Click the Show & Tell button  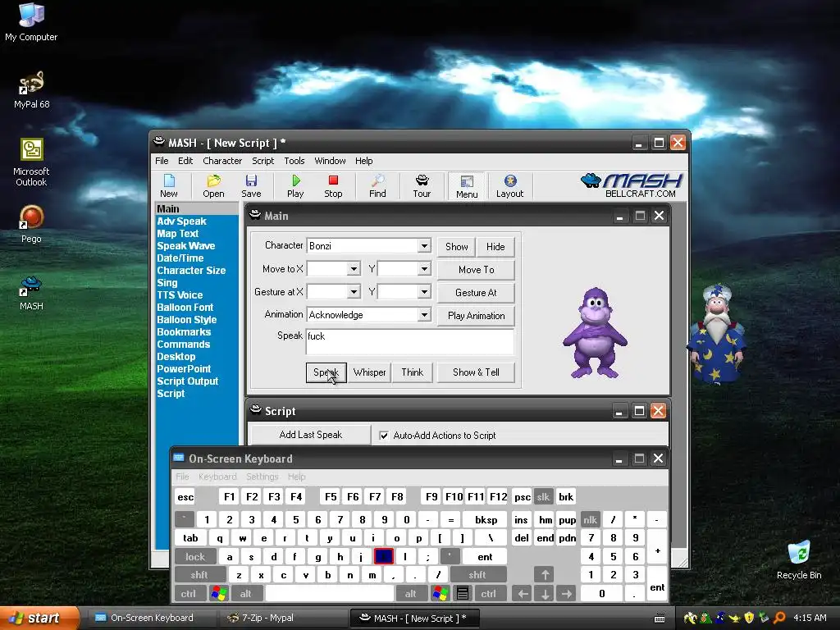tap(477, 372)
